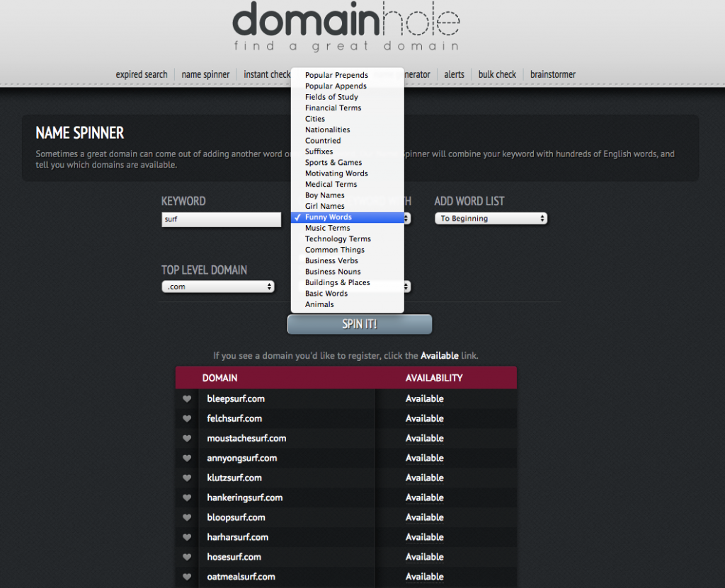The height and width of the screenshot is (588, 725).
Task: Click the heart beside klutzsurf.com
Action: [186, 478]
